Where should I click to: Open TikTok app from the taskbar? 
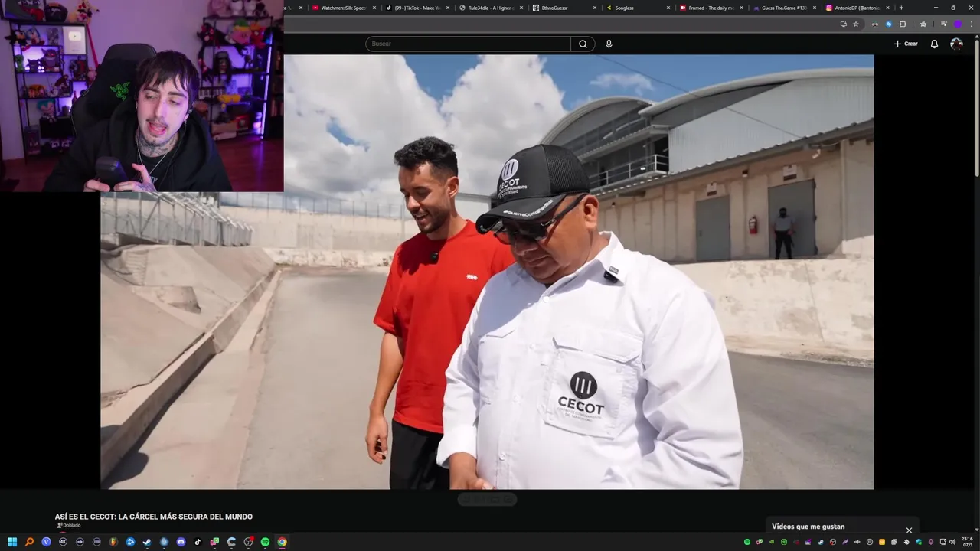[198, 542]
